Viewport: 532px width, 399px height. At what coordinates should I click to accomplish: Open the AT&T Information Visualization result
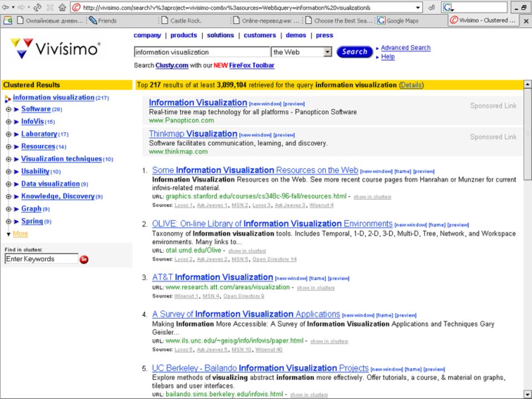tap(212, 277)
